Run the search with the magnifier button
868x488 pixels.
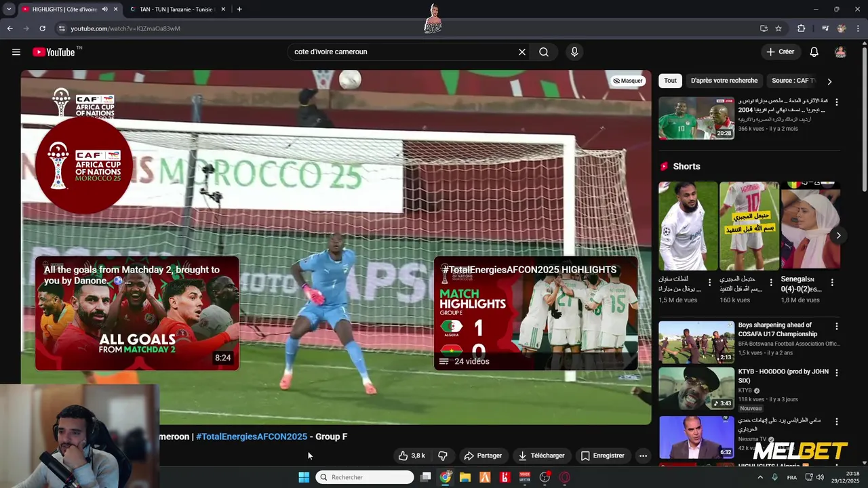tap(544, 52)
